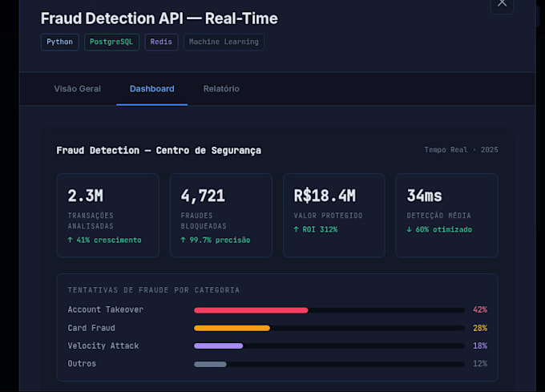
Task: Click the Fraud Detection API — Real-Time title
Action: (x=159, y=18)
